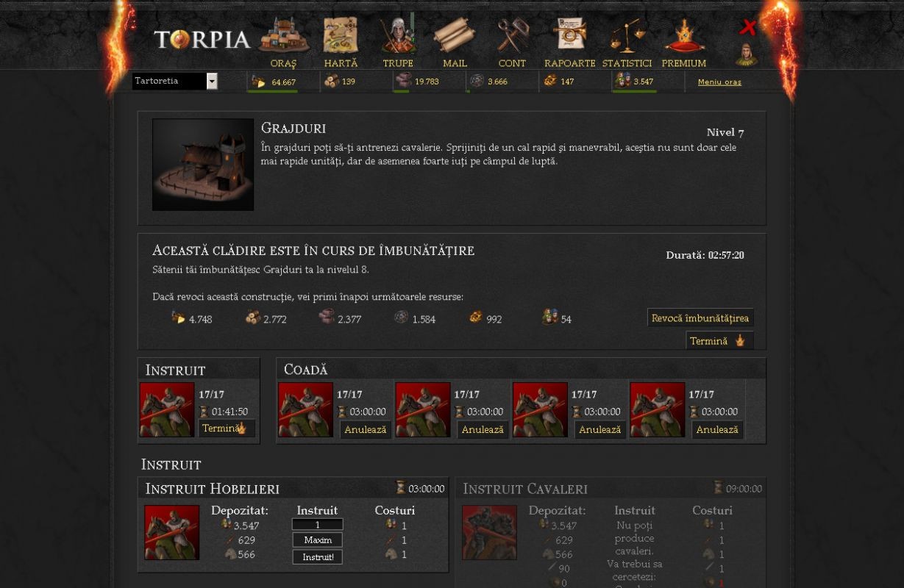Screen dimensions: 904x588
Task: Open the Mail scroll icon
Action: tap(455, 36)
